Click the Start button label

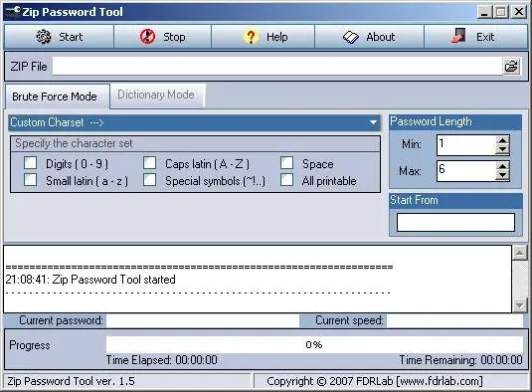click(71, 37)
